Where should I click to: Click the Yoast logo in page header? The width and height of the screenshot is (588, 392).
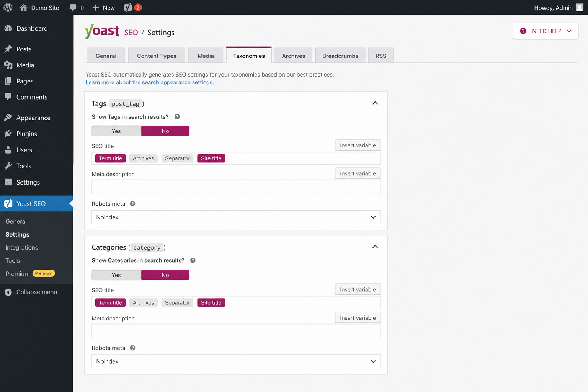102,31
